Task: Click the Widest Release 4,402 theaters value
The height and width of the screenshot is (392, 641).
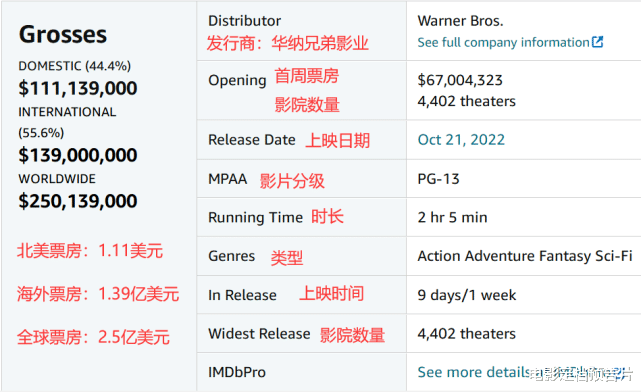Action: pyautogui.click(x=466, y=334)
